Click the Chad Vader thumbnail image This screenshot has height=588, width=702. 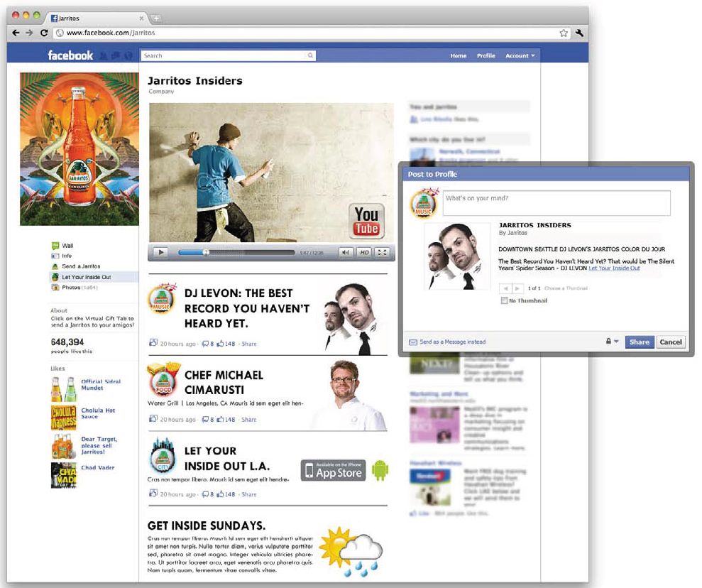[64, 475]
